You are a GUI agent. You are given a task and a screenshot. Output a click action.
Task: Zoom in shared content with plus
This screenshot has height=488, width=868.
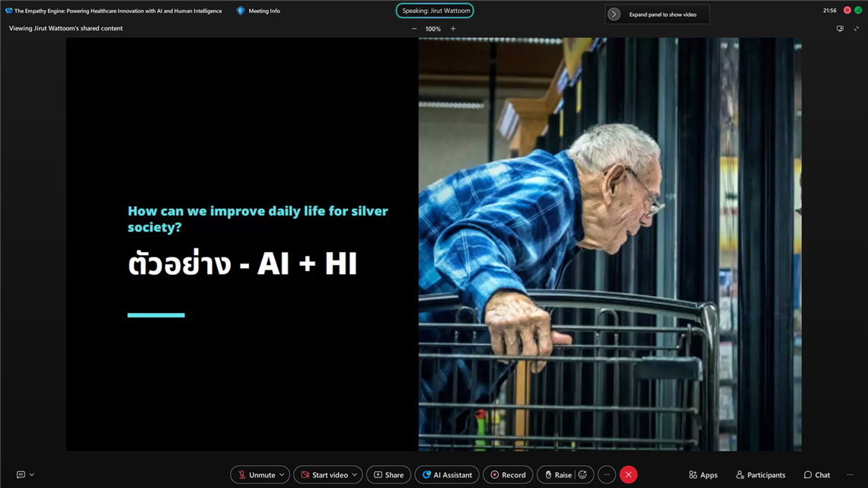[453, 29]
